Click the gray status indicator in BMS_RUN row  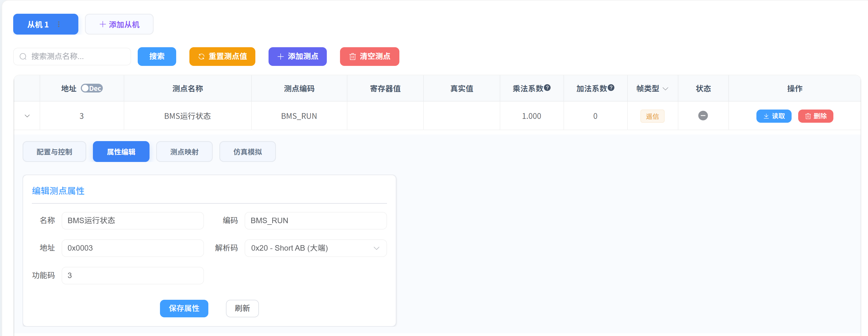click(x=703, y=116)
